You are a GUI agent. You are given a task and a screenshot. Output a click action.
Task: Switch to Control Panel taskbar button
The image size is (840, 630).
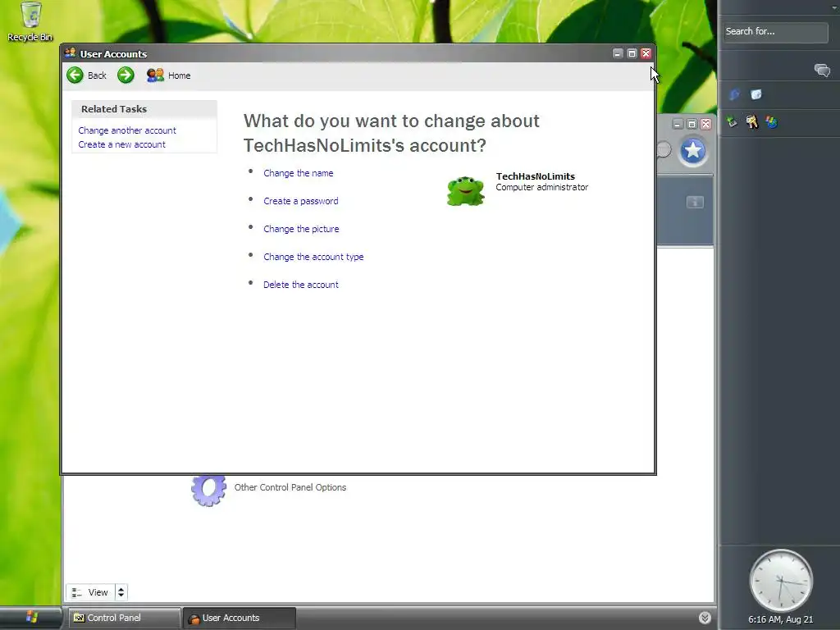tap(123, 618)
